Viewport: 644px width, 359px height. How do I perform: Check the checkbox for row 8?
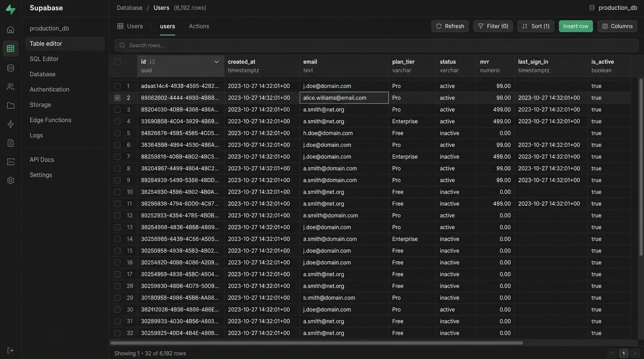coord(117,168)
